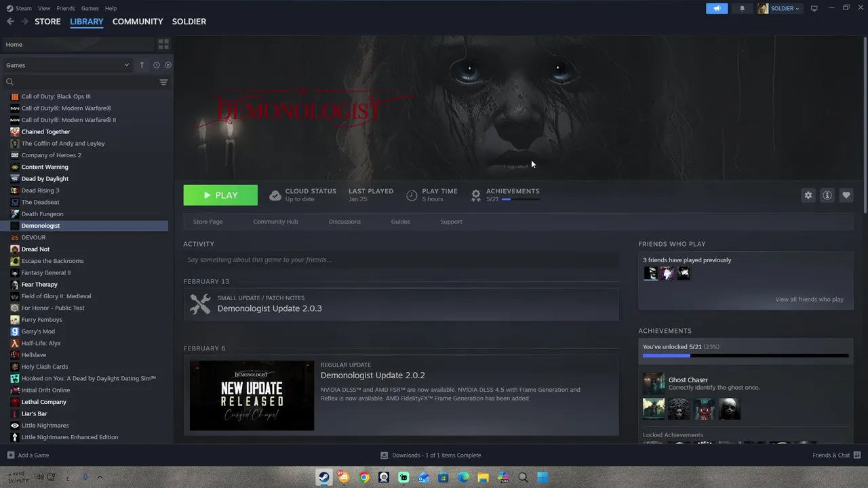The image size is (868, 488).
Task: Select pale doll face achievement icon
Action: pyautogui.click(x=729, y=409)
